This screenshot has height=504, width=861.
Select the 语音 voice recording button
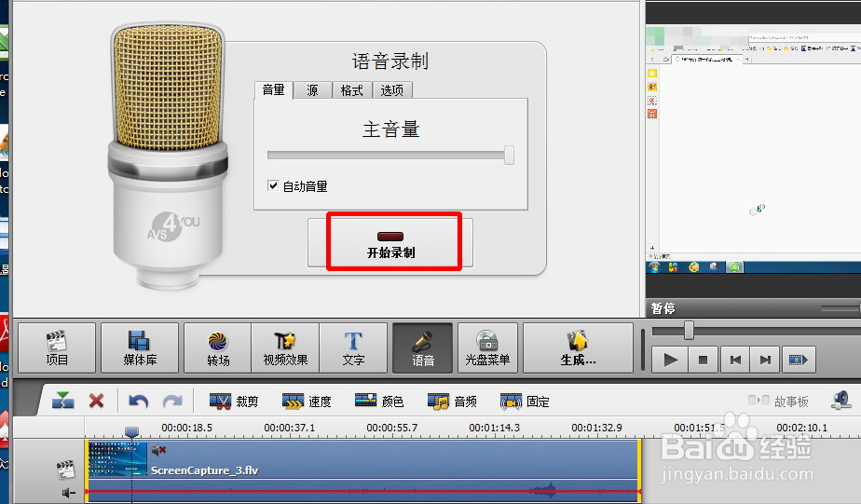(x=423, y=348)
